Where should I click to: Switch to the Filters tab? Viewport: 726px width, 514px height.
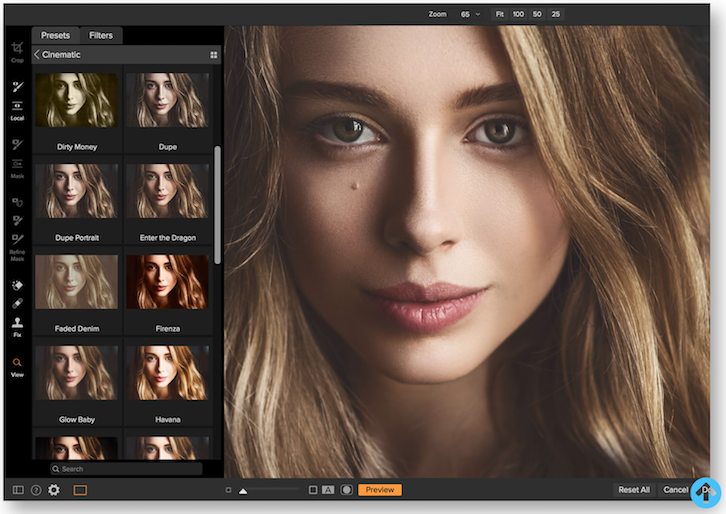[101, 35]
